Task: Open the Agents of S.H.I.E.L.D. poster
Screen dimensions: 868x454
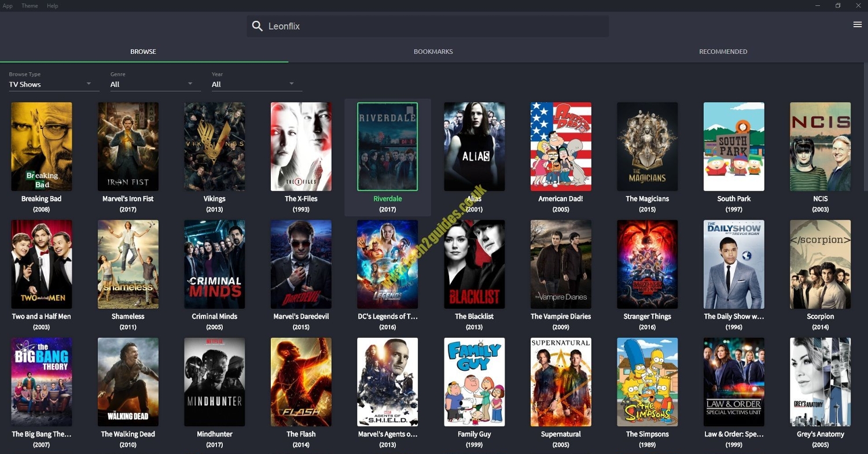Action: (388, 382)
